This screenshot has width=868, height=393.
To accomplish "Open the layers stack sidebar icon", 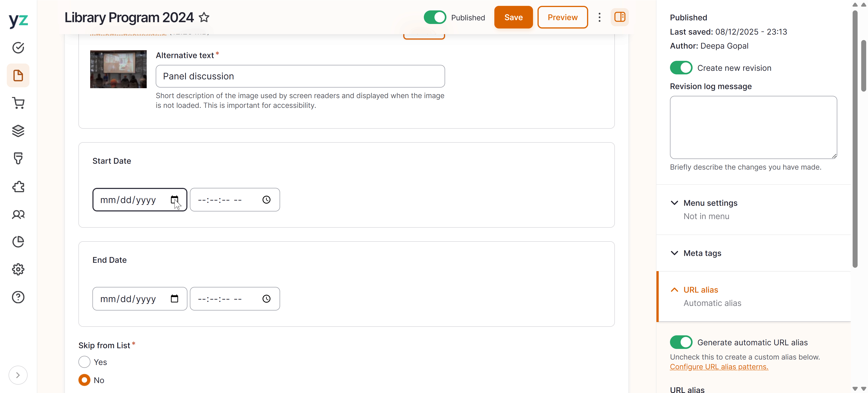I will [x=18, y=131].
